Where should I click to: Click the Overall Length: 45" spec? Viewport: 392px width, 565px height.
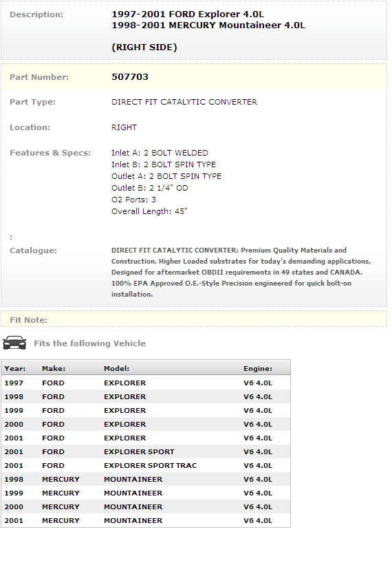(x=149, y=211)
